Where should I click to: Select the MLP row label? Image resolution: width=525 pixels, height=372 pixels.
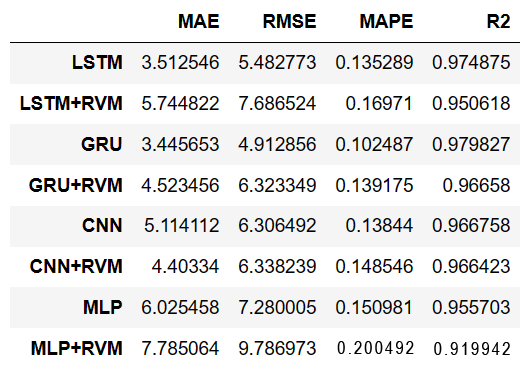[103, 307]
